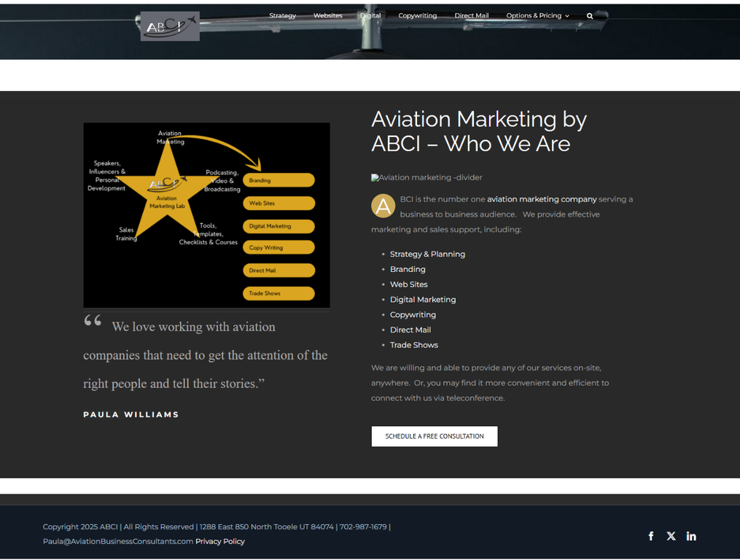Click the Aviation Marketing by ABCI heading
The height and width of the screenshot is (560, 740).
click(x=479, y=131)
